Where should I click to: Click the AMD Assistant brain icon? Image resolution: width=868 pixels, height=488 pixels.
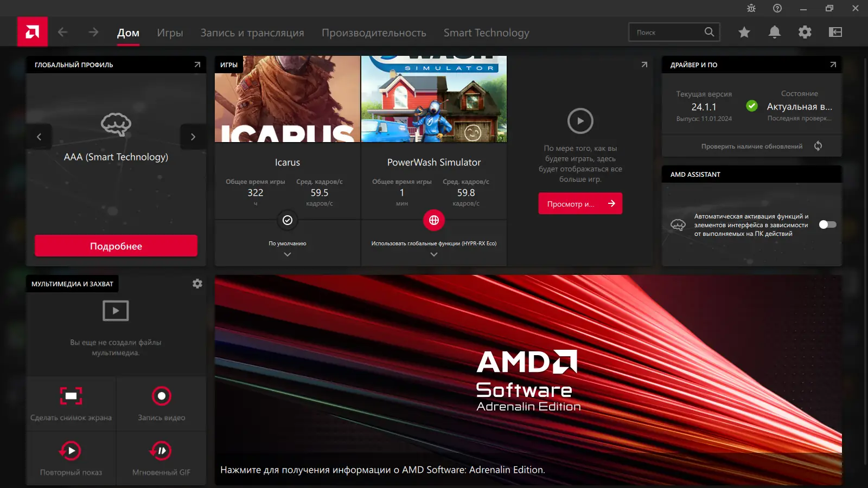pos(678,224)
